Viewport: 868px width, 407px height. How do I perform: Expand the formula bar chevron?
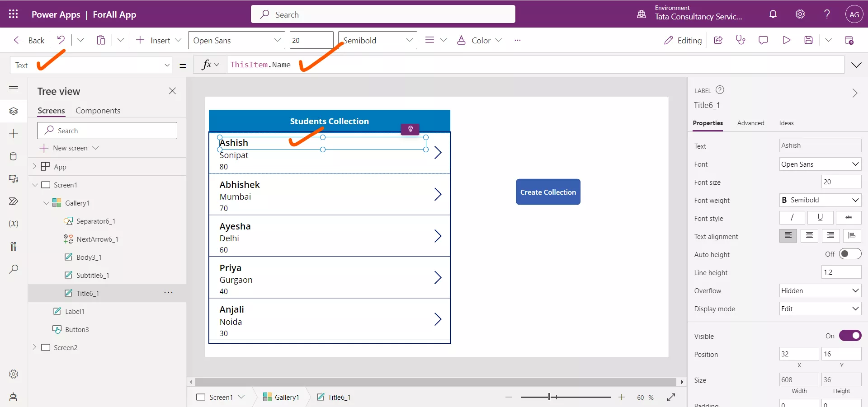856,65
